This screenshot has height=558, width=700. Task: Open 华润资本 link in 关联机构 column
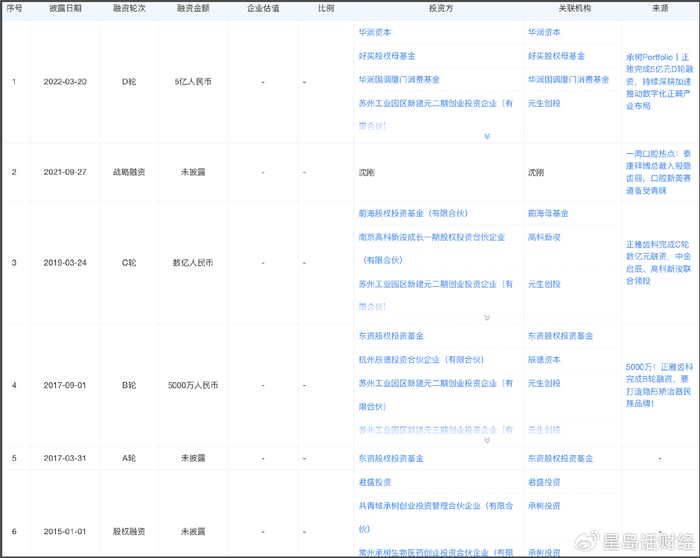(x=544, y=32)
